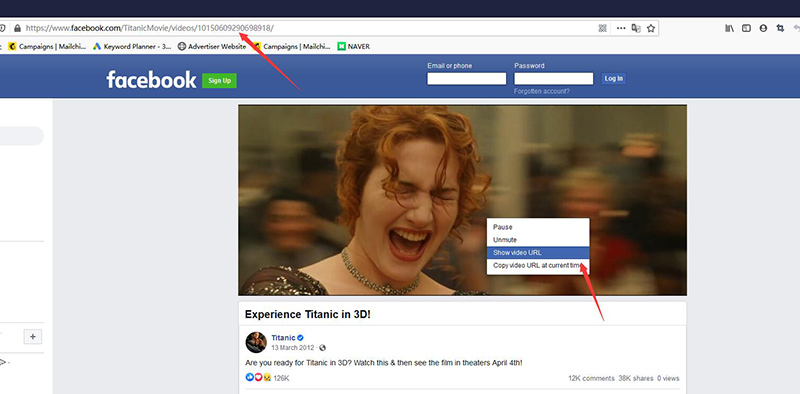Click the browser address bar URL
Image resolution: width=800 pixels, height=394 pixels.
pyautogui.click(x=150, y=29)
